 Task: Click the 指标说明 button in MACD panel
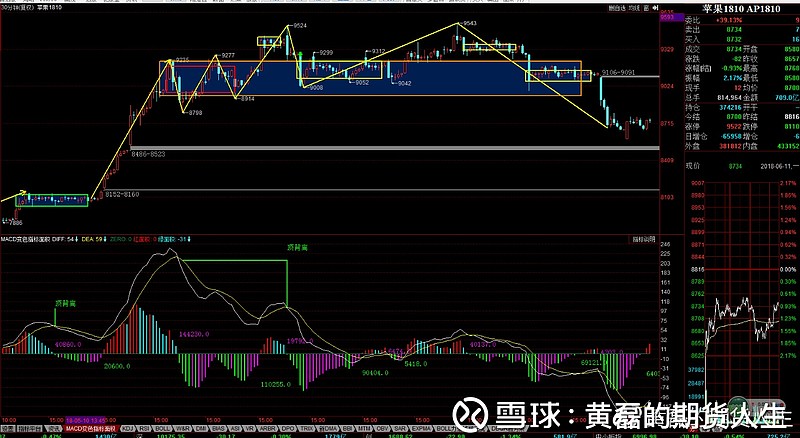pos(644,238)
